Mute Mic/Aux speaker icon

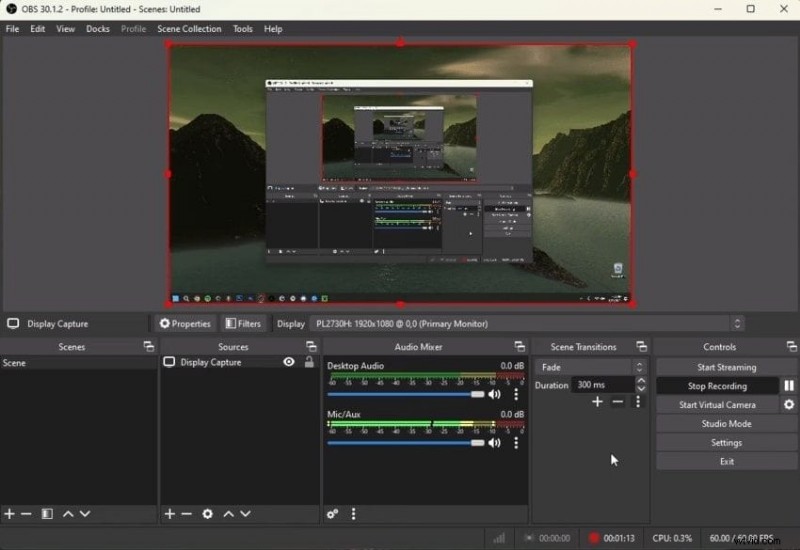pos(494,442)
